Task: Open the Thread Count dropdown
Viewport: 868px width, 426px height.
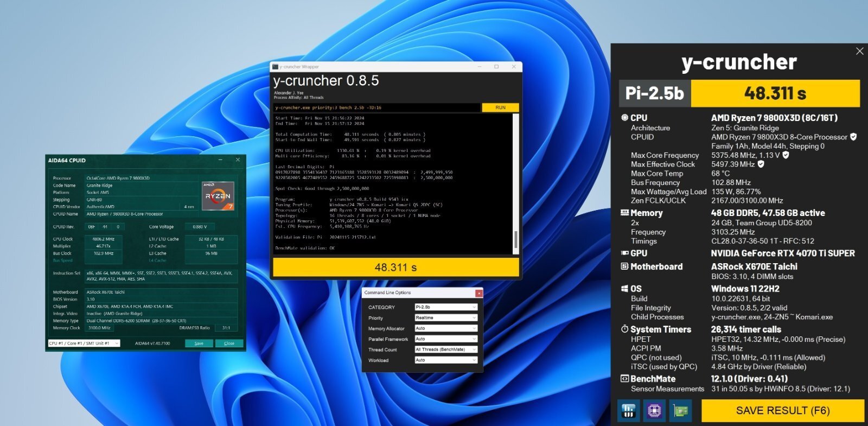Action: point(445,349)
